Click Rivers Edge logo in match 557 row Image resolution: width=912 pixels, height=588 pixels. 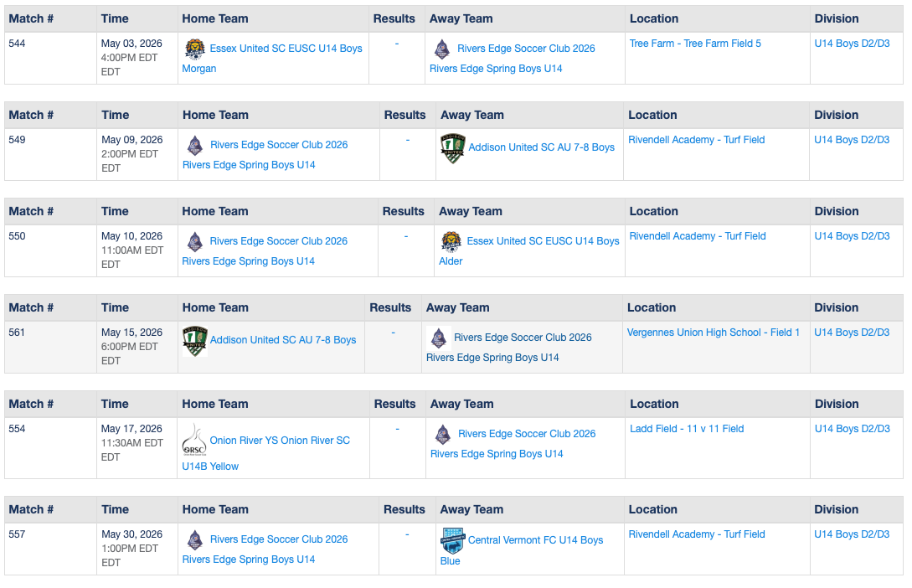(195, 540)
